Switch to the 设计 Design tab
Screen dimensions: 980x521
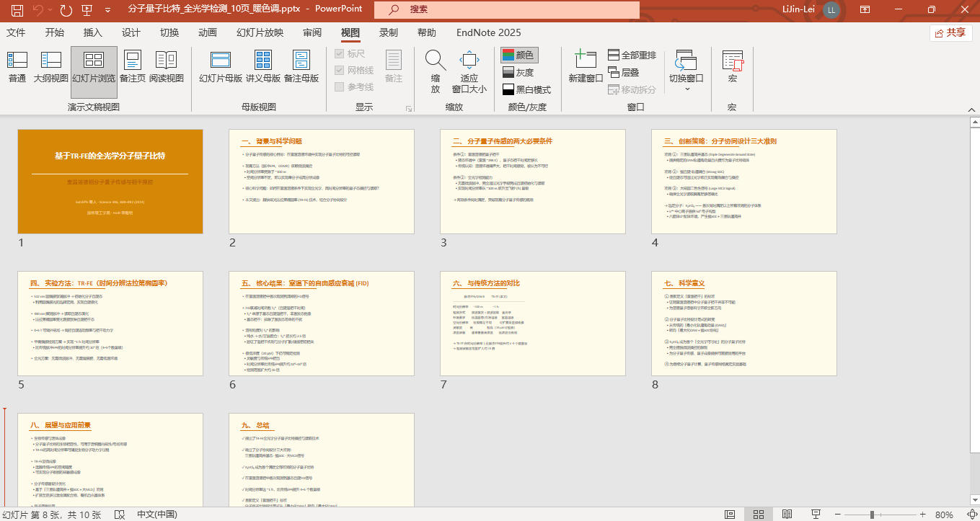131,32
